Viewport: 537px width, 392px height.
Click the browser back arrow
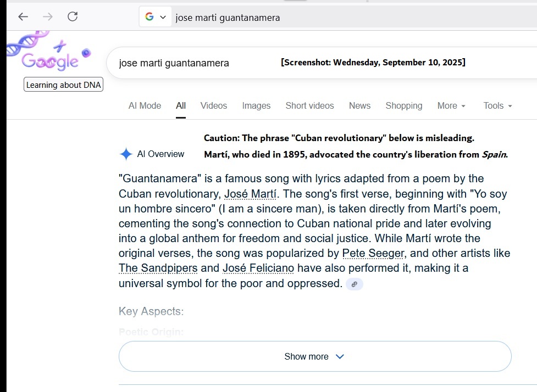click(23, 17)
